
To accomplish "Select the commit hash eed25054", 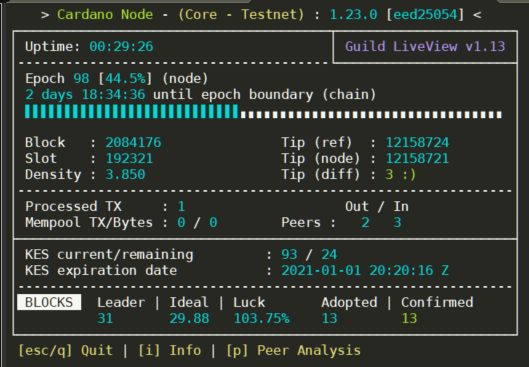I will [x=425, y=15].
